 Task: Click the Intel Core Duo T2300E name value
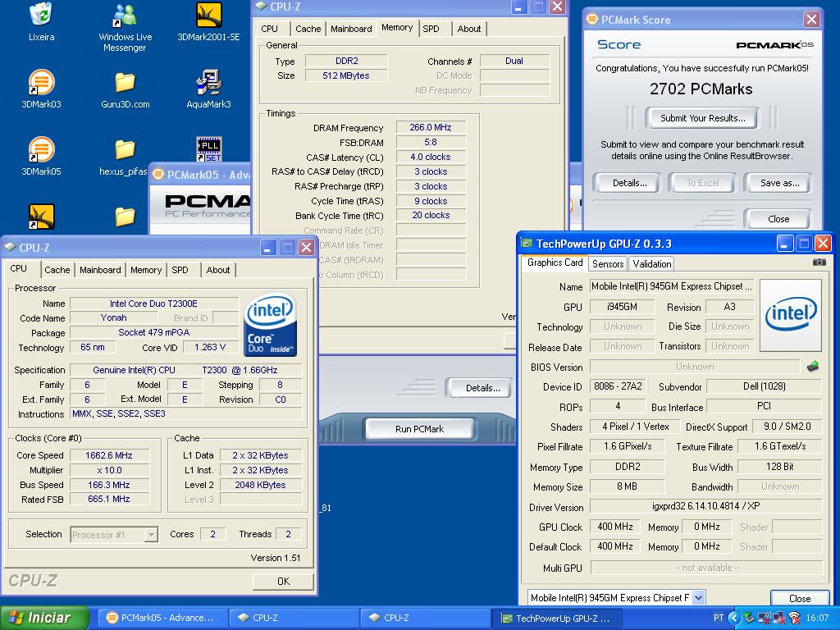153,304
